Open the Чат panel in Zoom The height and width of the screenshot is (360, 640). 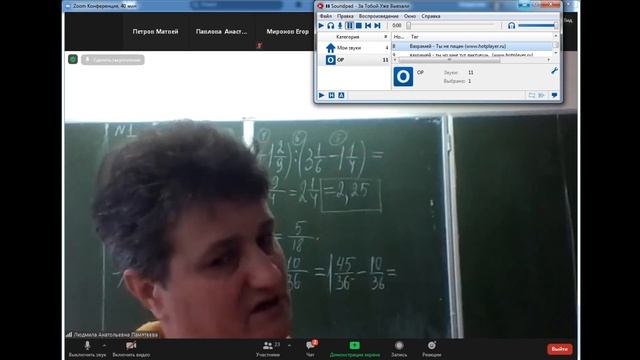click(x=311, y=349)
